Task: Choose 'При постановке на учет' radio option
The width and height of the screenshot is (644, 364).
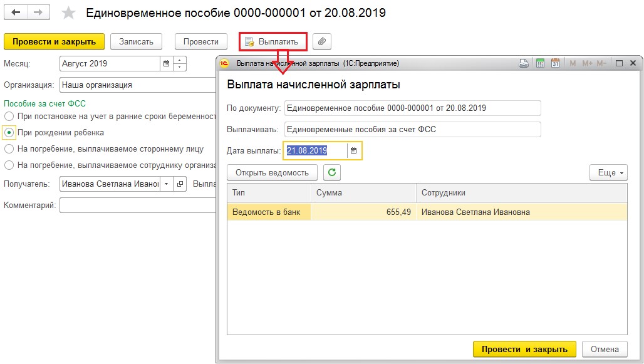Action: [x=9, y=117]
